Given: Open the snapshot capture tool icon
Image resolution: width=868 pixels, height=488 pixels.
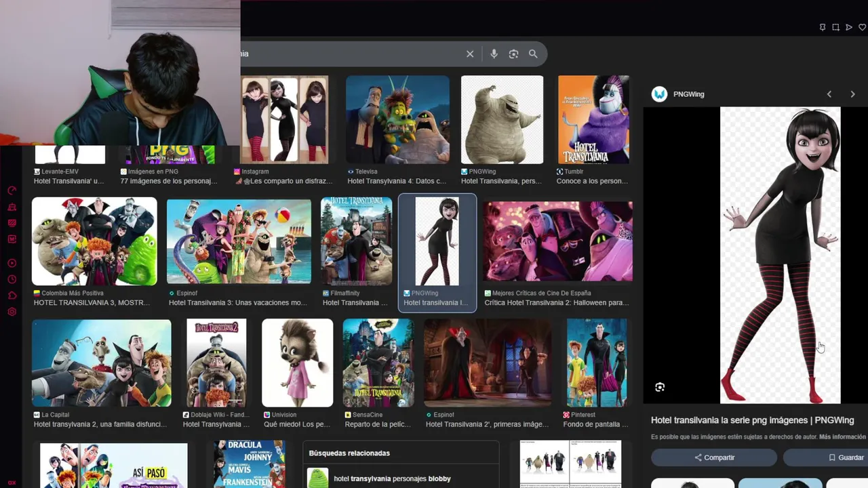Looking at the screenshot, I should [835, 27].
